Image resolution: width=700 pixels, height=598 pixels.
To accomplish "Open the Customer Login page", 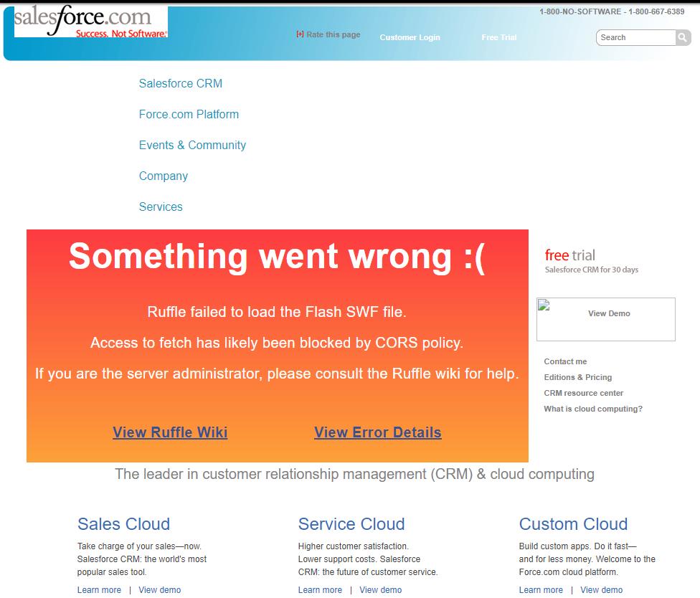I will (x=410, y=37).
